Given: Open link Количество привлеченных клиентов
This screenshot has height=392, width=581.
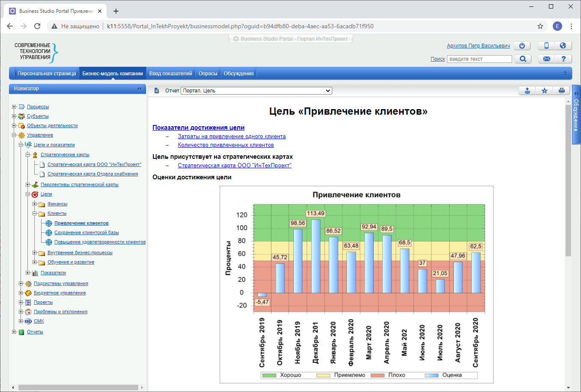Looking at the screenshot, I should [226, 145].
